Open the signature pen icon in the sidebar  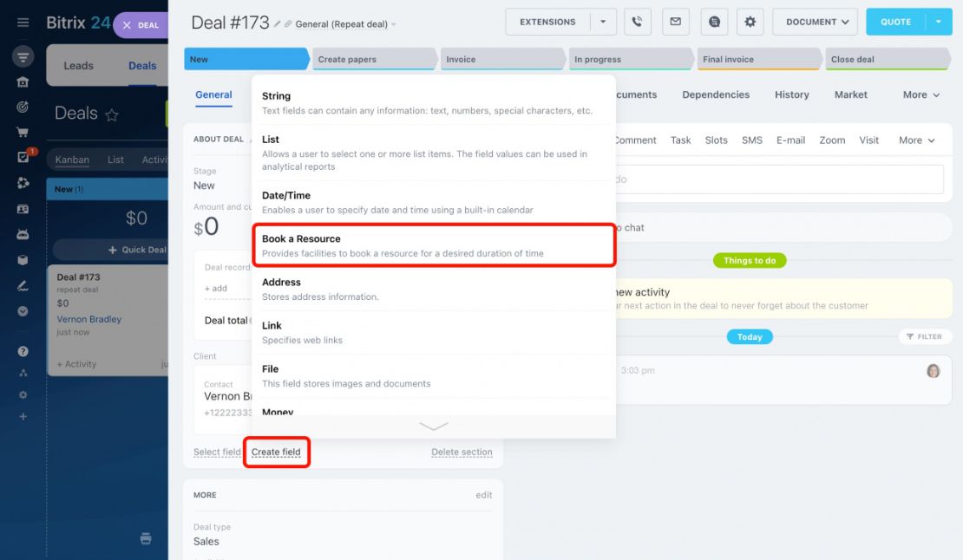pyautogui.click(x=23, y=286)
